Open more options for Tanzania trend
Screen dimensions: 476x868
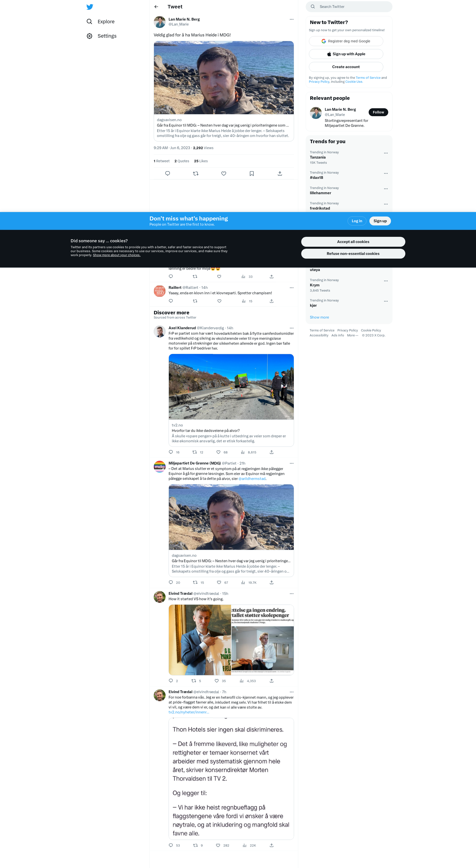tap(386, 153)
